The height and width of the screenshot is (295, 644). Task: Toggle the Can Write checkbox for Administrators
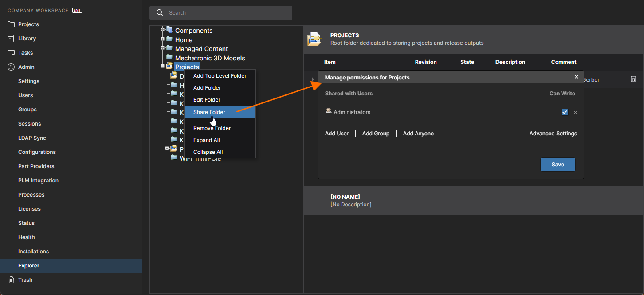565,112
